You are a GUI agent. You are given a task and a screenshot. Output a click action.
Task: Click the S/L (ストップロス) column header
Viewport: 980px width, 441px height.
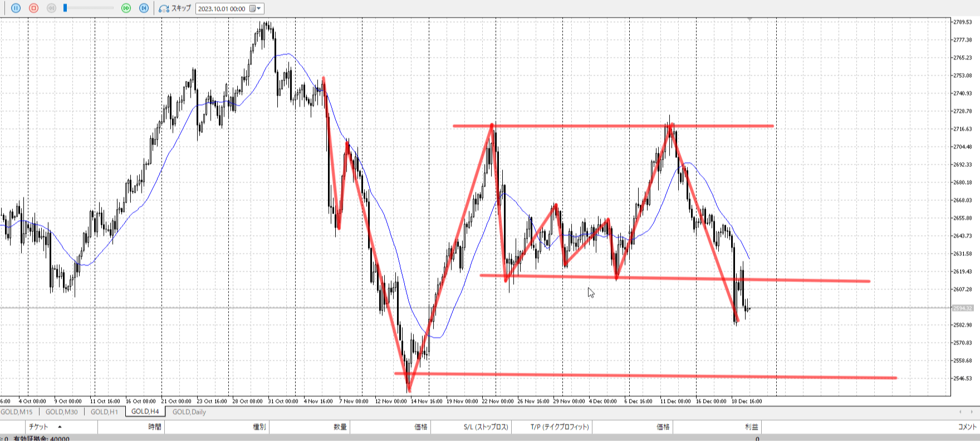click(x=486, y=427)
